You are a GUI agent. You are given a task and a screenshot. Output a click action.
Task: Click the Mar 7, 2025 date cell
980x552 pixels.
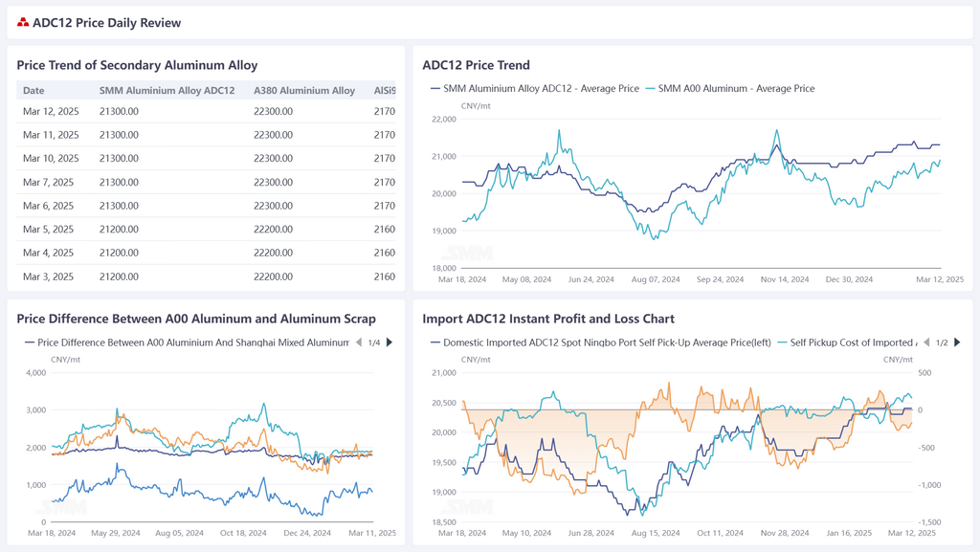[48, 183]
